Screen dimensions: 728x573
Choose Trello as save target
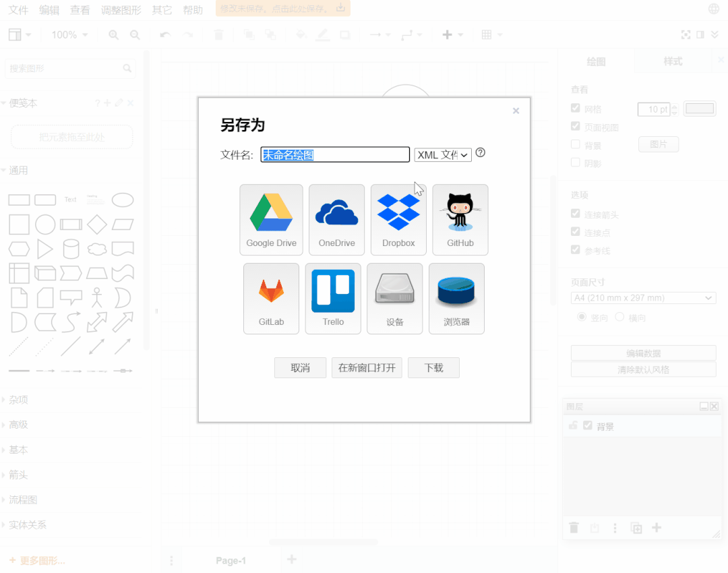(x=333, y=299)
